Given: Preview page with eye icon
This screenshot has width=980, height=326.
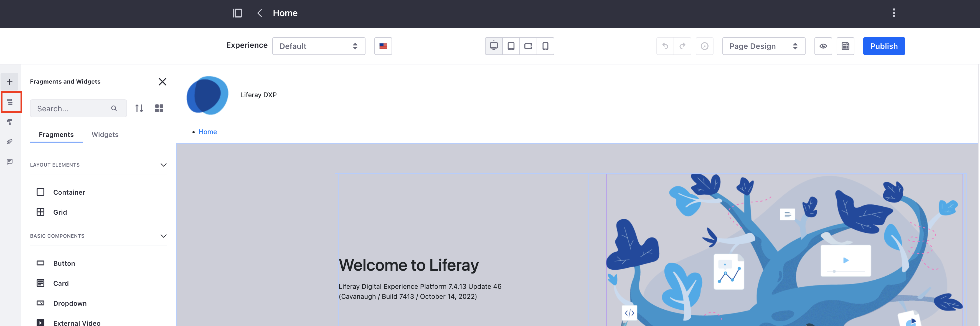Looking at the screenshot, I should pos(823,46).
